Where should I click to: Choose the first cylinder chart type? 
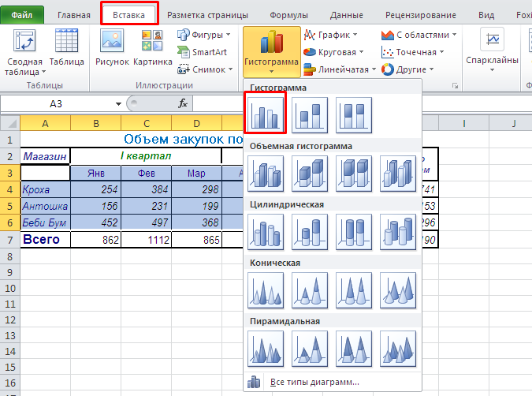[x=266, y=231]
